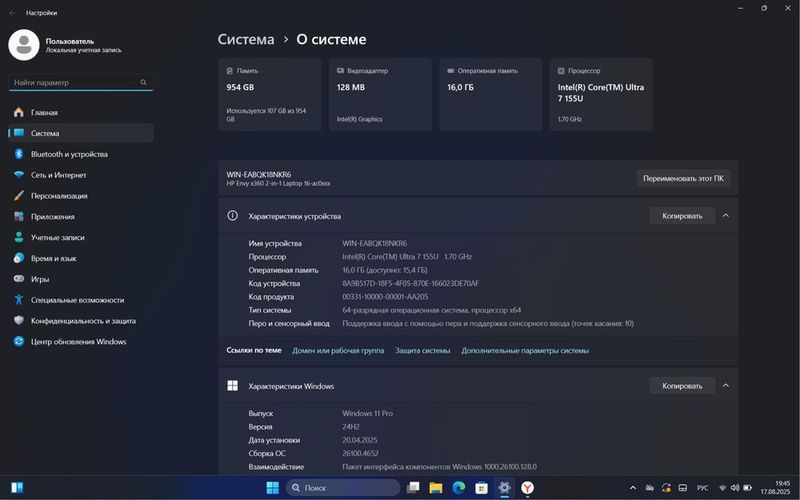Click the OneDrive cloud icon in the tray
Viewport: 800px width, 500px height.
pos(649,488)
